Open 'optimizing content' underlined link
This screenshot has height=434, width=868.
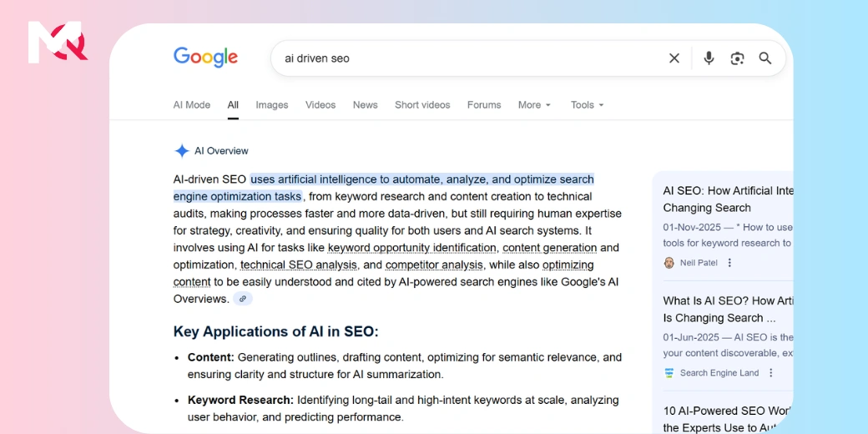568,265
